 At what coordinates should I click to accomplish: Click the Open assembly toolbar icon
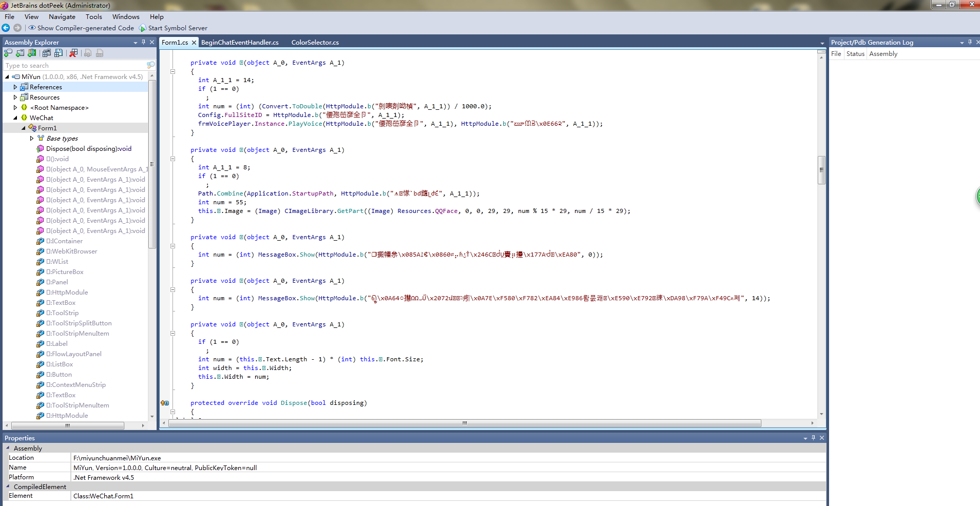click(x=8, y=53)
